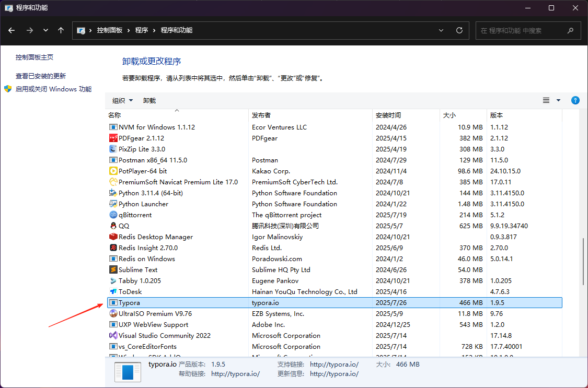
Task: Expand the view options dropdown arrow
Action: click(x=558, y=100)
